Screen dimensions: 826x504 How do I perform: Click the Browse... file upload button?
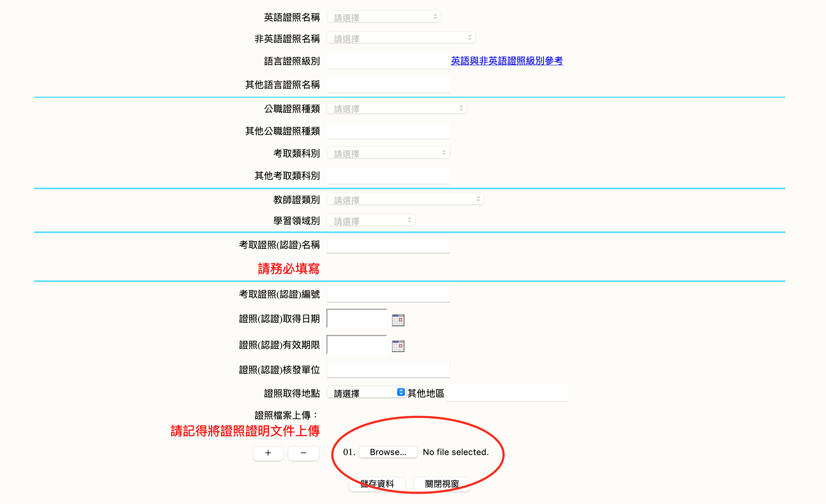point(388,452)
